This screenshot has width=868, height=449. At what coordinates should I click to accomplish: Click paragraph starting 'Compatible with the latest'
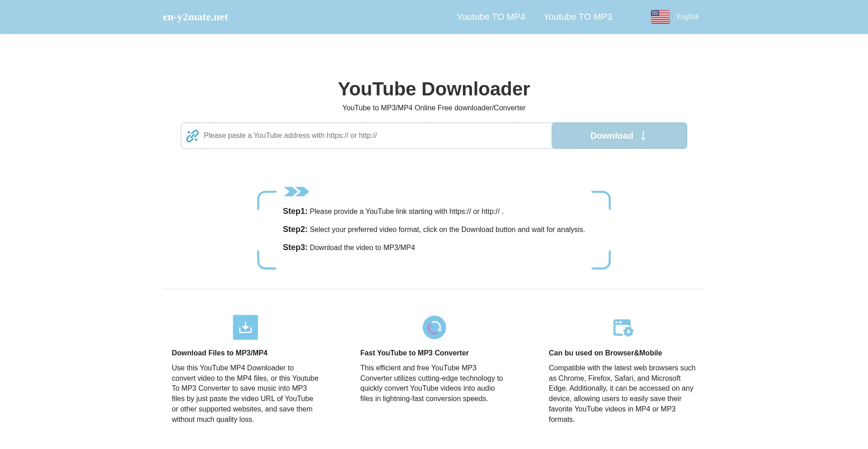tap(622, 393)
